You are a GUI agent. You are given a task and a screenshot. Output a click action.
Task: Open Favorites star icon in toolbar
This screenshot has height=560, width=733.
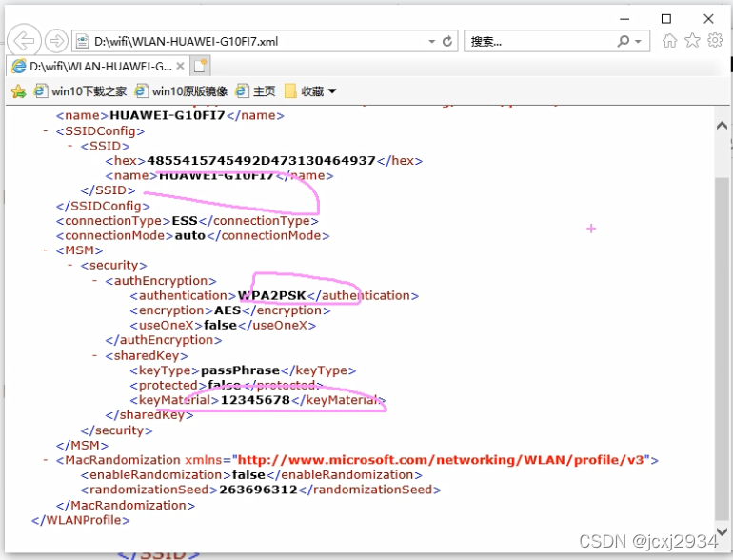click(x=692, y=41)
